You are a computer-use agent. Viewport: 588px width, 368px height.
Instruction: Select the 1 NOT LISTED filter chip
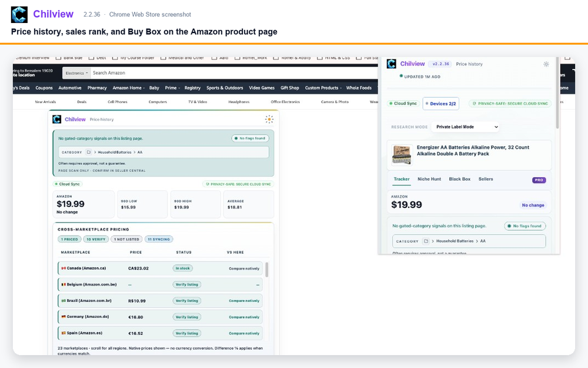pyautogui.click(x=126, y=239)
